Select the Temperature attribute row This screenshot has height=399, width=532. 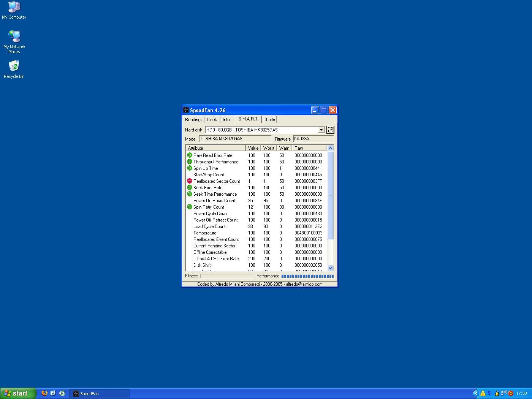[256, 233]
